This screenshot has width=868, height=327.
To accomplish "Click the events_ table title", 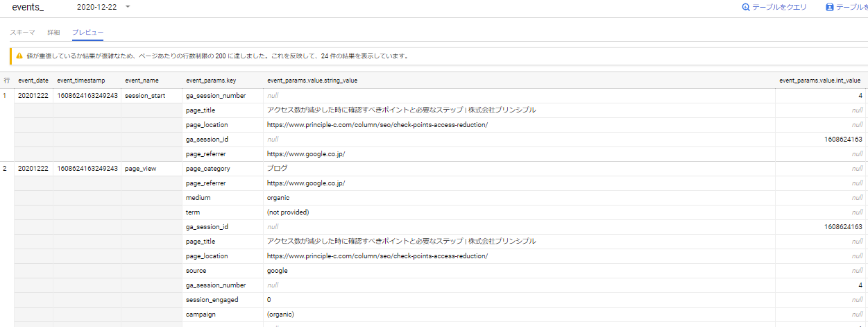I will [27, 7].
